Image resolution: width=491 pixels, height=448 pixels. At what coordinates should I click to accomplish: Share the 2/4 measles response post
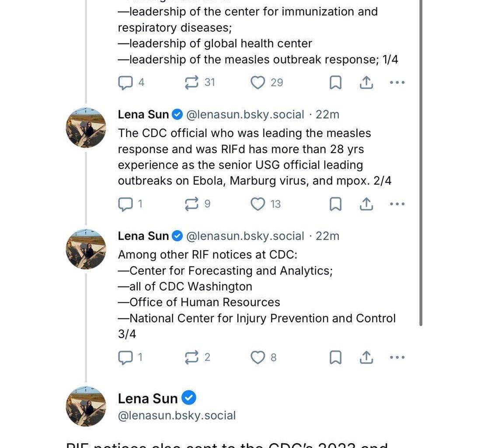(x=366, y=204)
